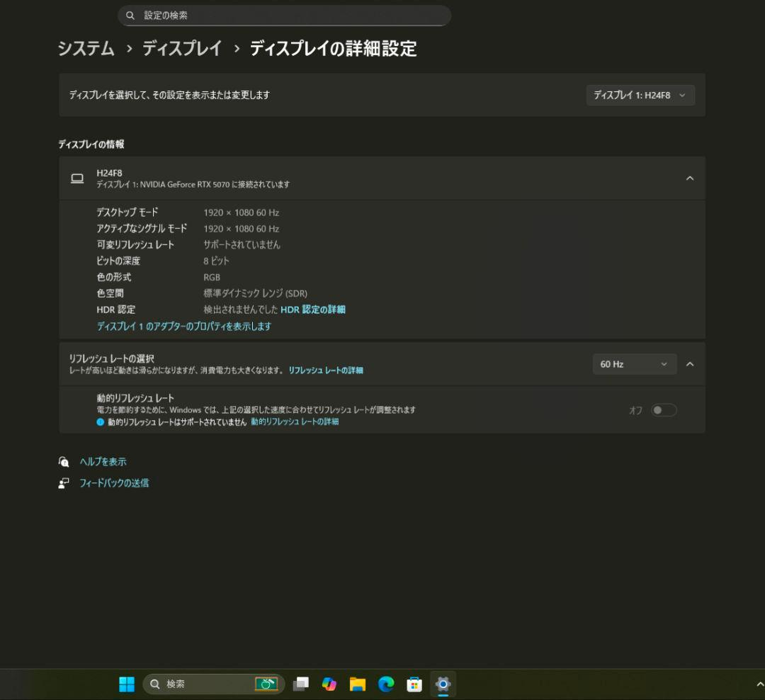Go back to ディスプレイ via the breadcrumb
The height and width of the screenshot is (700, 765).
[x=183, y=49]
